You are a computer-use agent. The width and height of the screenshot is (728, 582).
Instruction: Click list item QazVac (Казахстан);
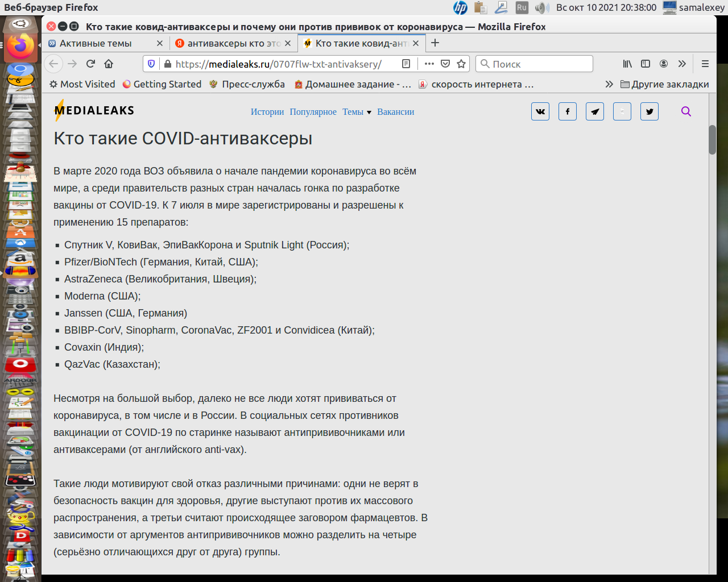pyautogui.click(x=112, y=364)
